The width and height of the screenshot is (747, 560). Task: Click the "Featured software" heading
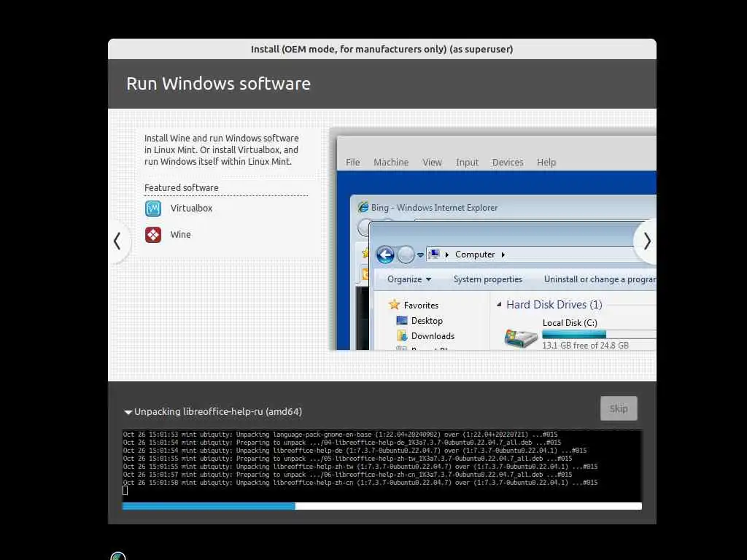click(181, 188)
